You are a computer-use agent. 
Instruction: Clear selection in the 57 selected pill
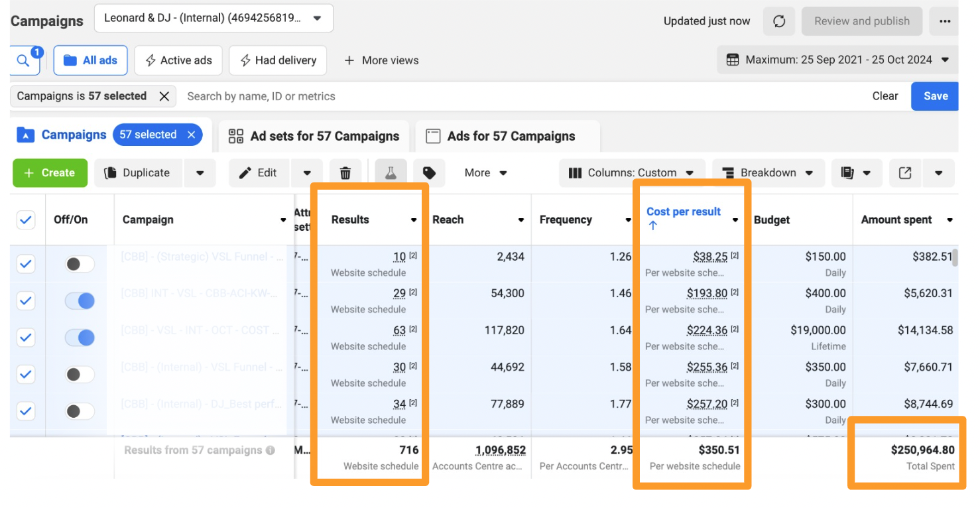tap(191, 135)
